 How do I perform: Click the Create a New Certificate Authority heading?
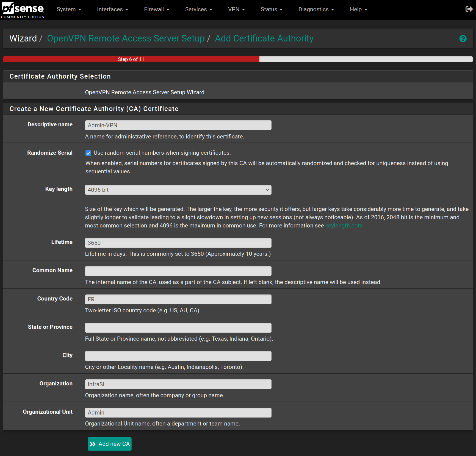pos(94,109)
